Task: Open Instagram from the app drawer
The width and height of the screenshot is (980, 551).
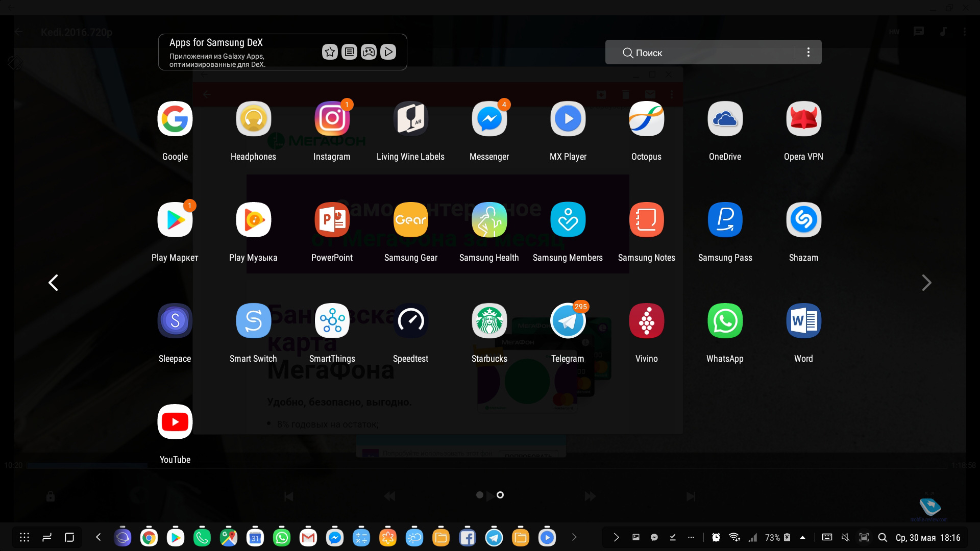Action: coord(332,119)
